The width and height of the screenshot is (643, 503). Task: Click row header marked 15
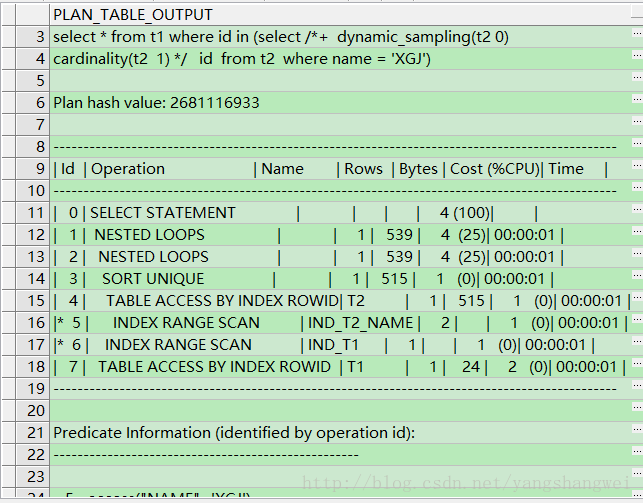click(x=36, y=300)
